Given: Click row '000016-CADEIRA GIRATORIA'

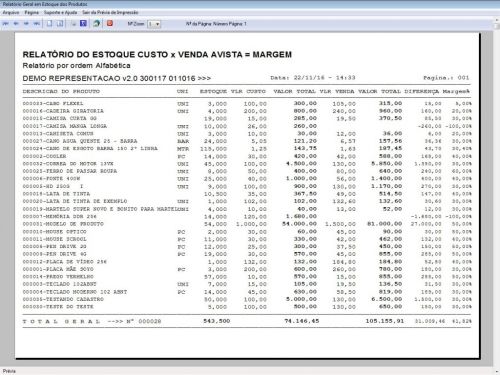Looking at the screenshot, I should click(247, 111).
